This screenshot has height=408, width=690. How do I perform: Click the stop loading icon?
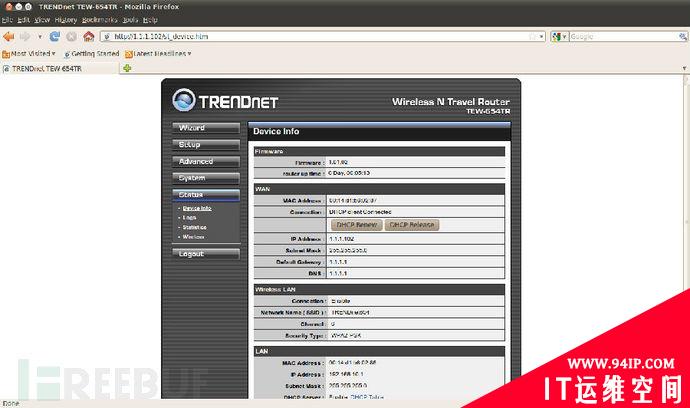coord(71,37)
